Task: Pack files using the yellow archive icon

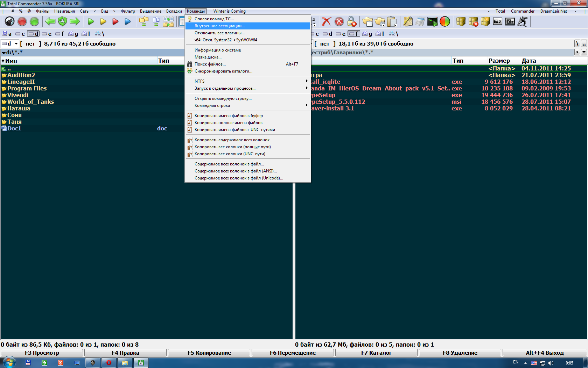Action: (x=461, y=22)
